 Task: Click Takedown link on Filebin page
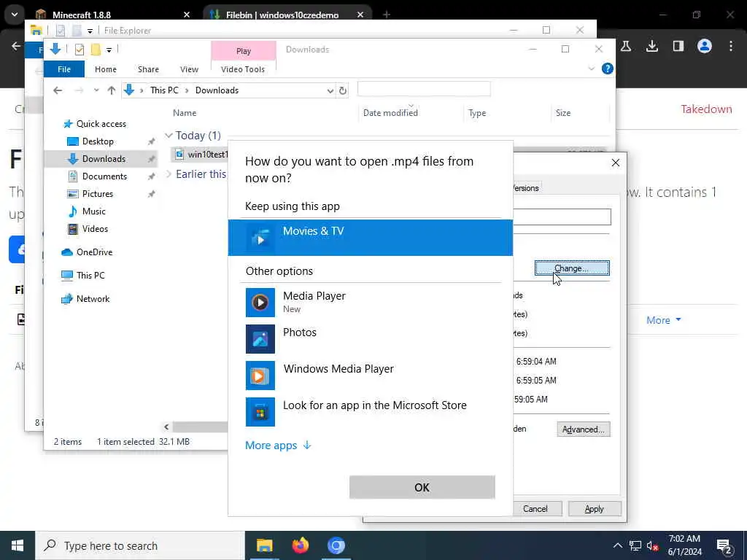tap(706, 109)
